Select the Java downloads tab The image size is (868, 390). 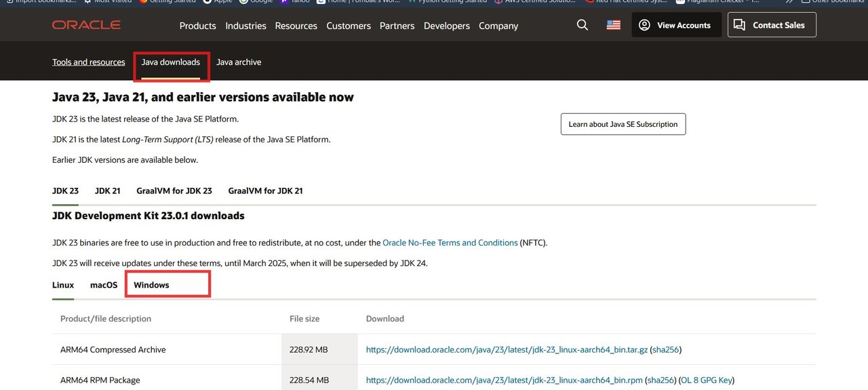[x=171, y=62]
